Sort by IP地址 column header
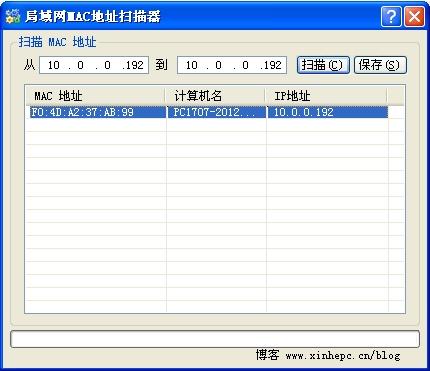 tap(326, 96)
